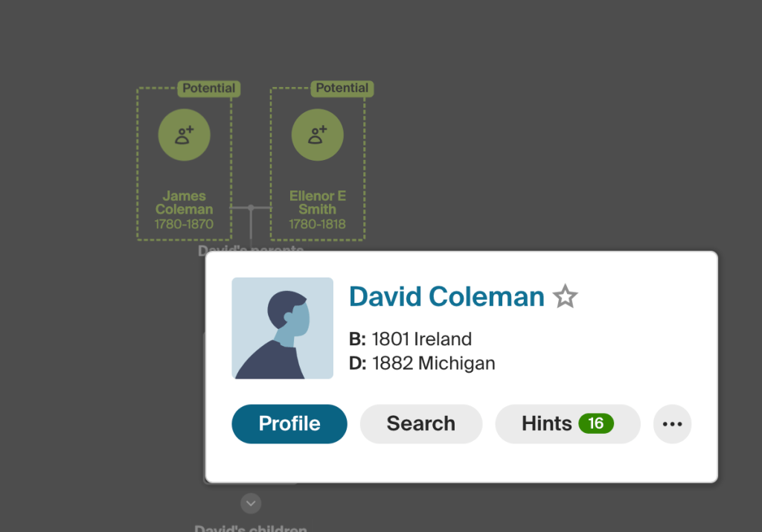
Task: Click Ellenor Smith's 1780-1818 lifespan
Action: pos(317,224)
